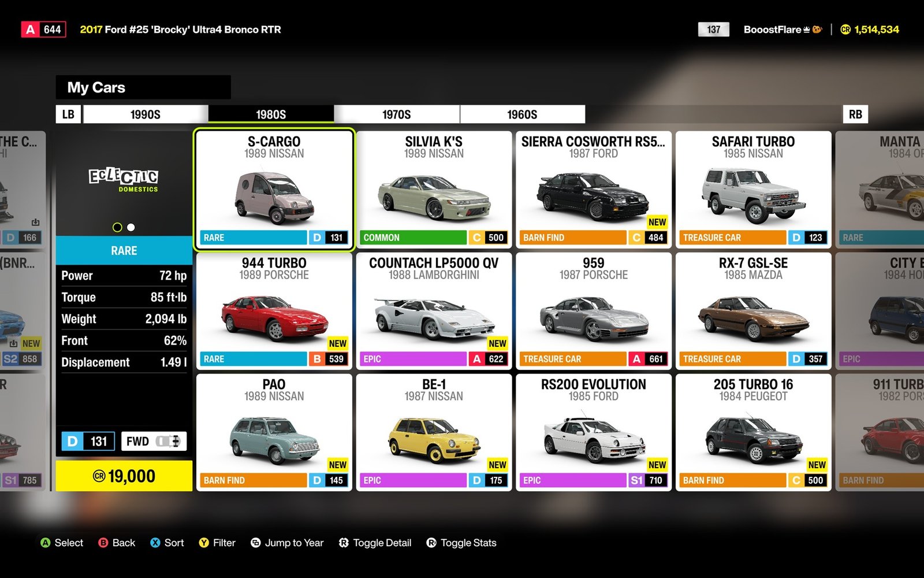The image size is (924, 578).
Task: Select the 205 Turbo 16 Peugeot card
Action: [754, 432]
